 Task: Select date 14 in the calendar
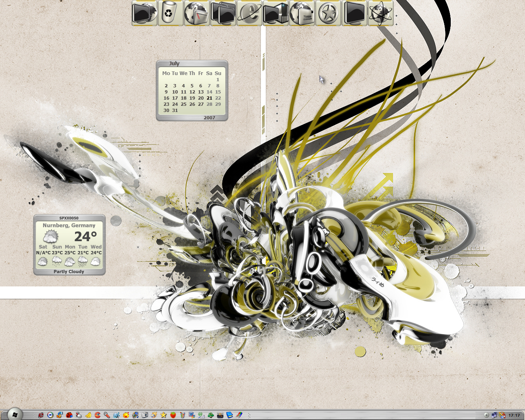tap(210, 92)
